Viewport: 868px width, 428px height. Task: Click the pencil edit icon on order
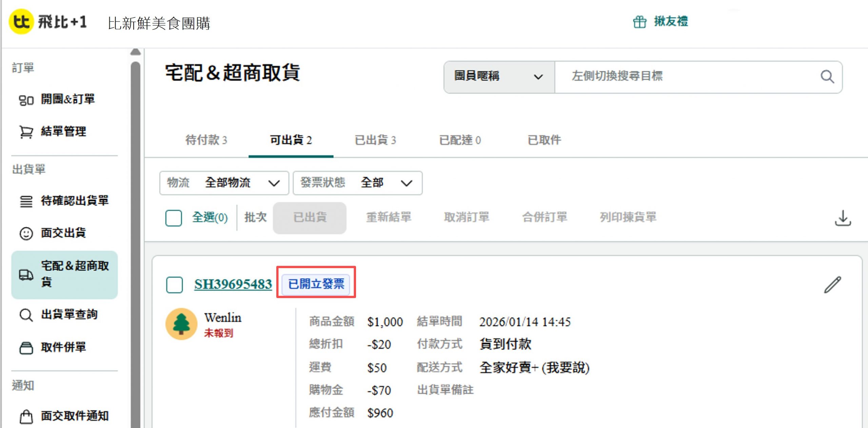(x=832, y=284)
